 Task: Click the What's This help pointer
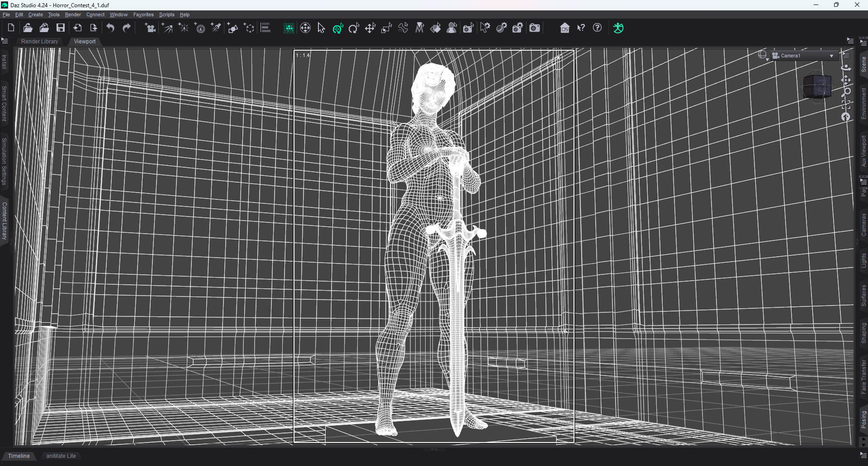(581, 28)
